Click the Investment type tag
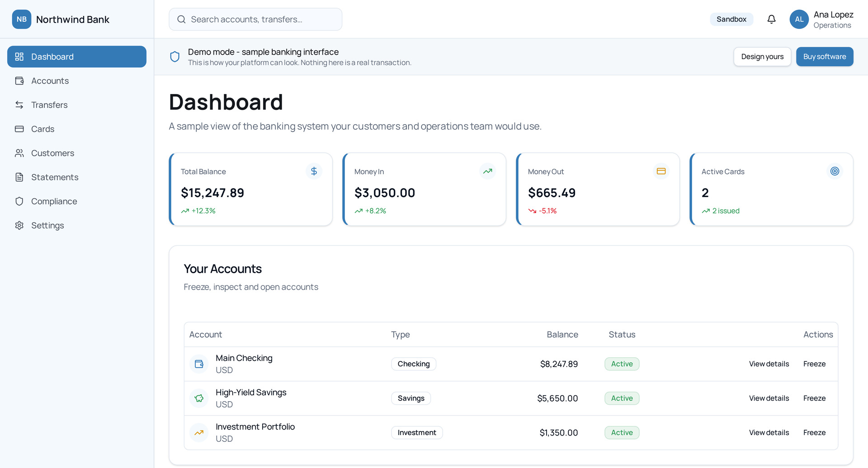 pyautogui.click(x=417, y=433)
